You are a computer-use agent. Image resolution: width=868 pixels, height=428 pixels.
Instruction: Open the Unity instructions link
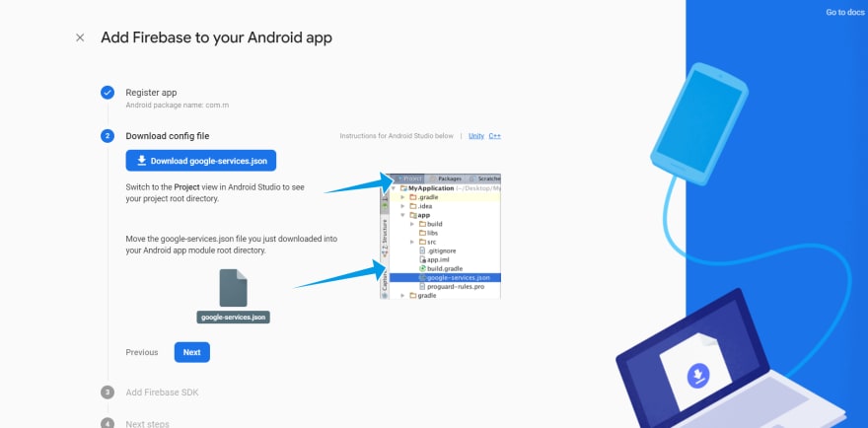point(476,136)
